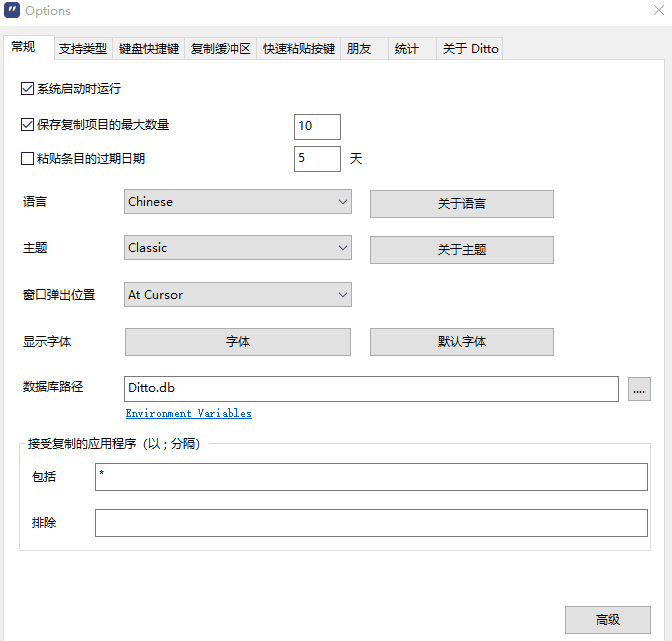Click the 默认字体 button
The height and width of the screenshot is (641, 672).
pos(462,341)
